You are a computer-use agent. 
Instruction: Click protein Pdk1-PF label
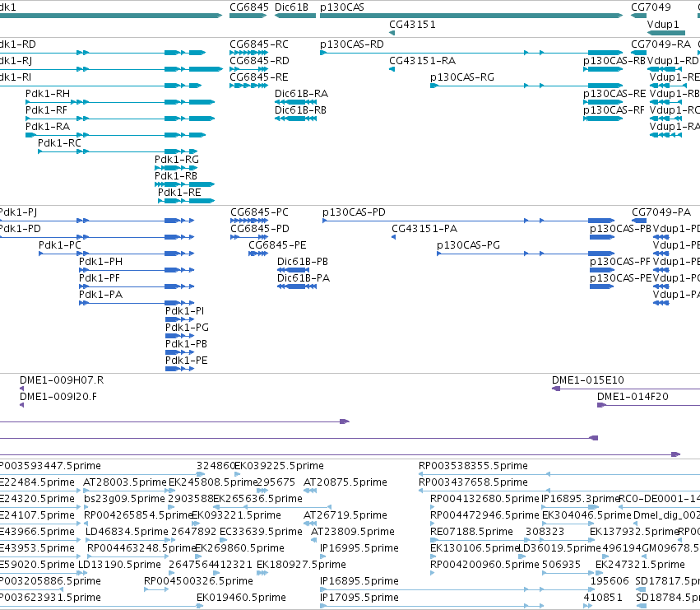(100, 278)
